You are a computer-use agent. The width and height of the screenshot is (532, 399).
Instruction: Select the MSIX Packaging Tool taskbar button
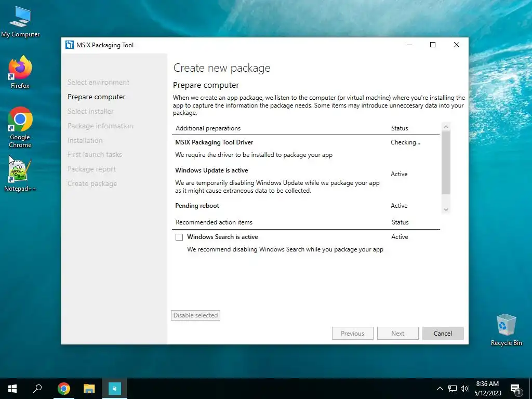[x=115, y=389]
